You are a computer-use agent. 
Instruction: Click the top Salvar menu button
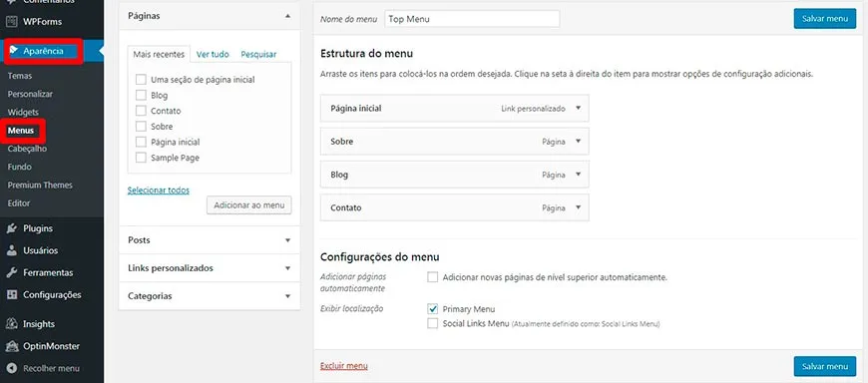(825, 18)
